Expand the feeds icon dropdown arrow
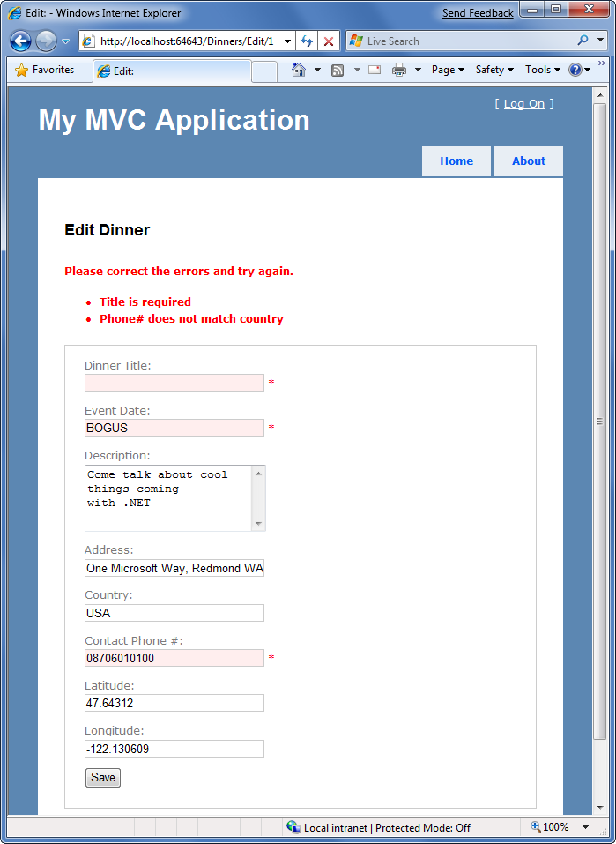Image resolution: width=616 pixels, height=844 pixels. pos(357,70)
